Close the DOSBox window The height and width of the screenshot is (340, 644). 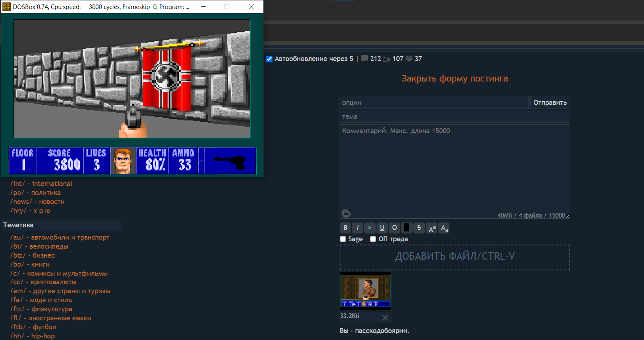pyautogui.click(x=251, y=7)
